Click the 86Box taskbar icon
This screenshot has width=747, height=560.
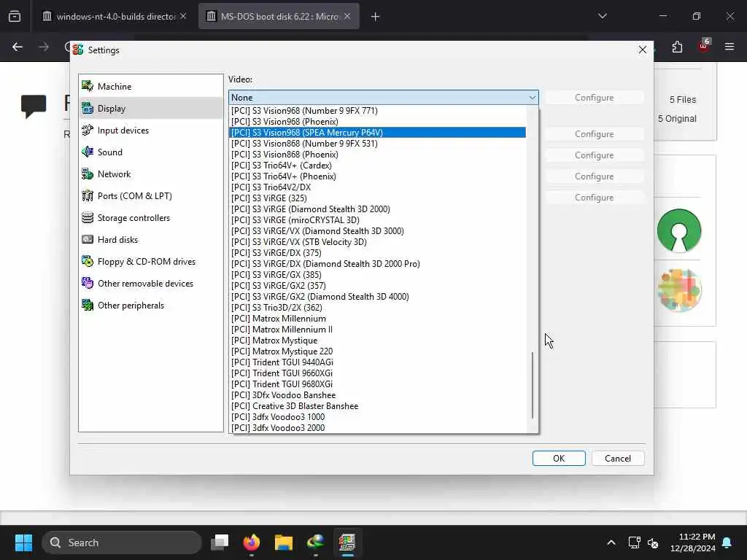pos(347,542)
